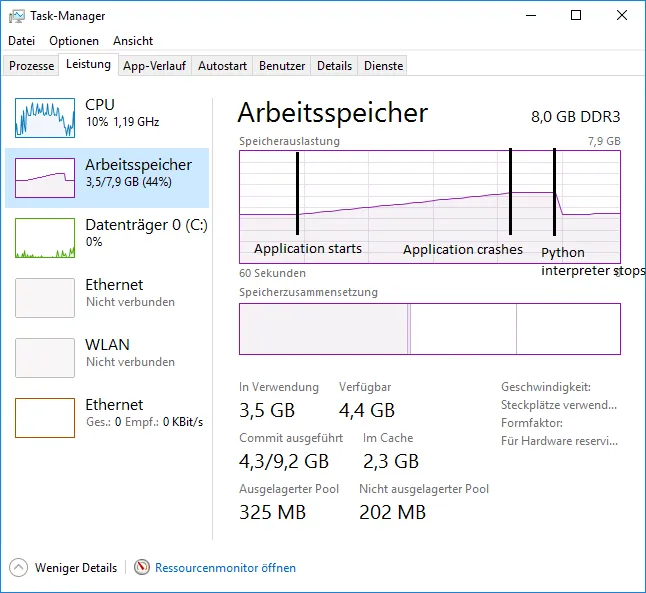The height and width of the screenshot is (593, 646).
Task: Switch to the Dienste tab
Action: click(x=384, y=66)
